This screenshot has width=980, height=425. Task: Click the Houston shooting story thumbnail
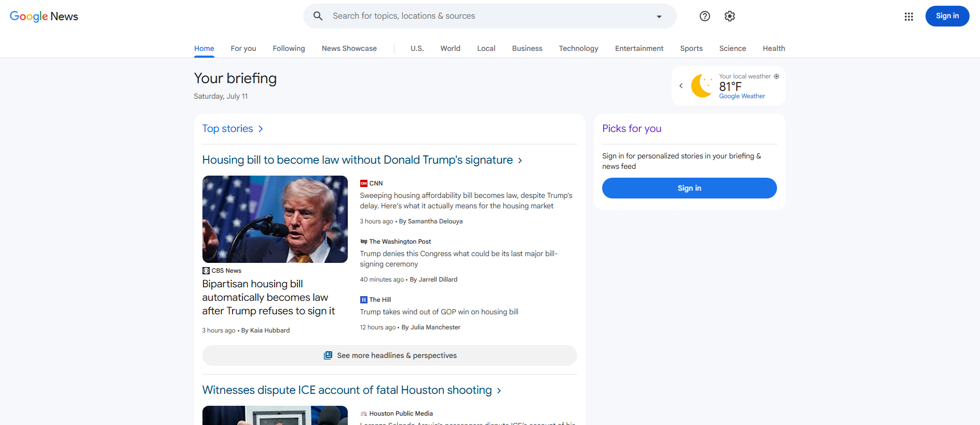[275, 416]
